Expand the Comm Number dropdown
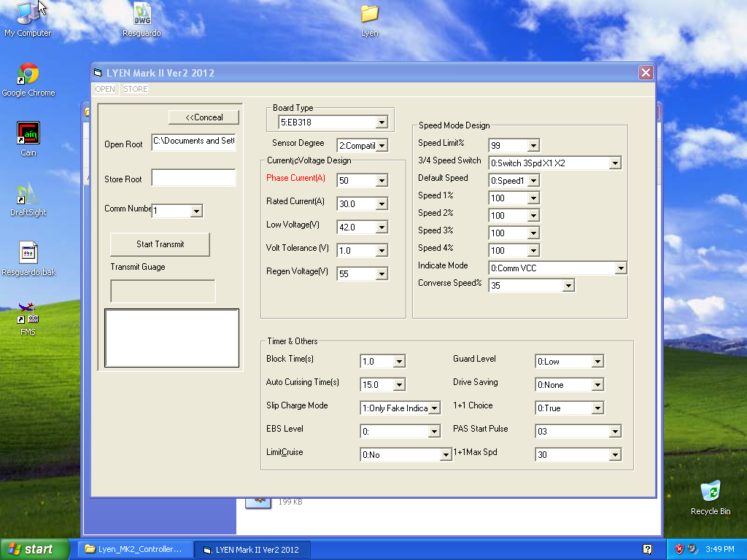747x560 pixels. coord(196,211)
